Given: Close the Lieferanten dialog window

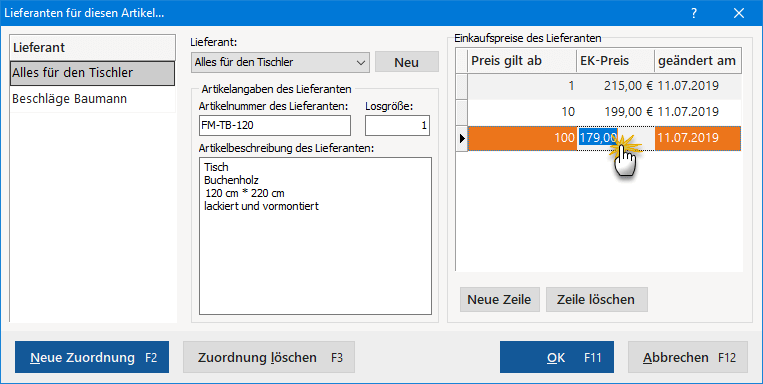Looking at the screenshot, I should [739, 13].
